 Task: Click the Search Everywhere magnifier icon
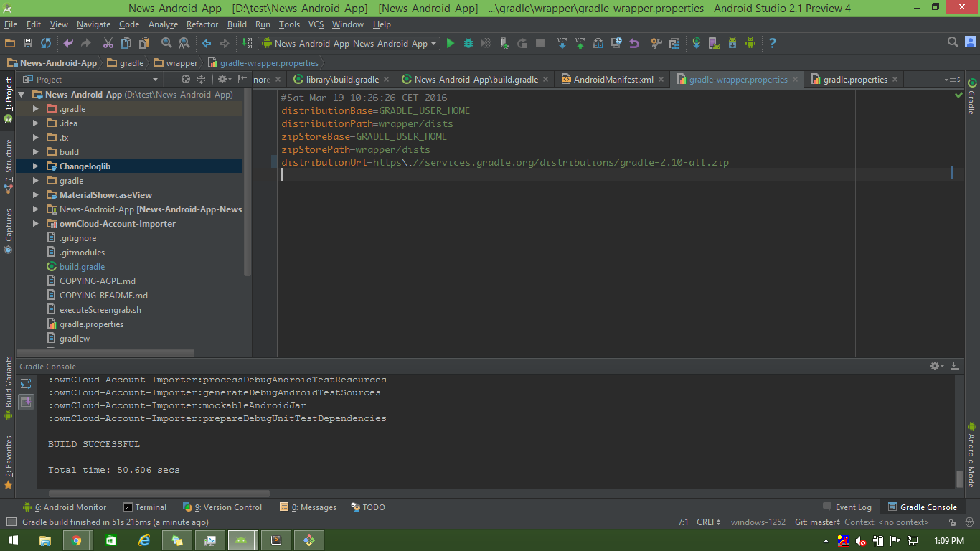[x=953, y=42]
